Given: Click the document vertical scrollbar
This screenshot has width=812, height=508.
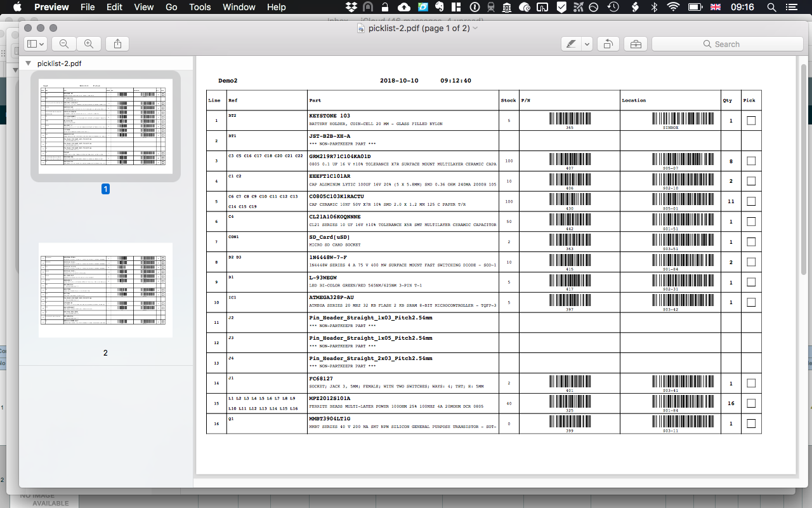Looking at the screenshot, I should tap(803, 169).
